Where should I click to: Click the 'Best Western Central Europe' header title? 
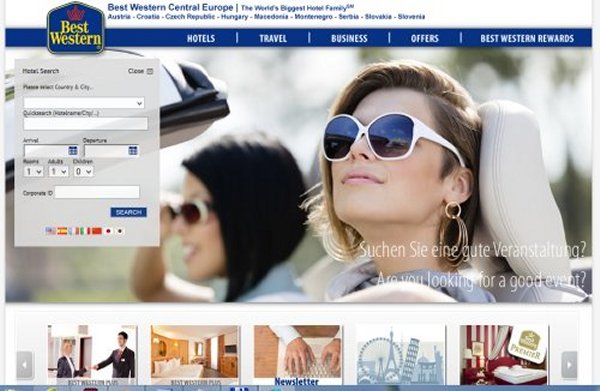[170, 7]
